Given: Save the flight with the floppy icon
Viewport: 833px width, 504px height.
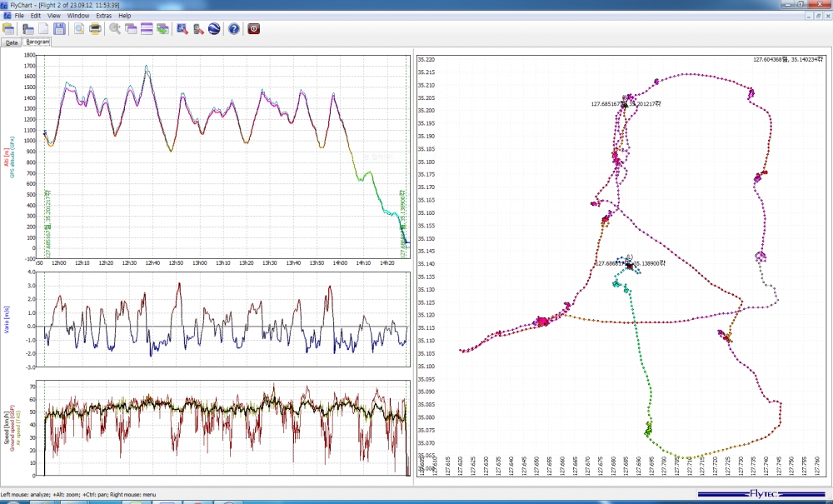Looking at the screenshot, I should pyautogui.click(x=59, y=28).
